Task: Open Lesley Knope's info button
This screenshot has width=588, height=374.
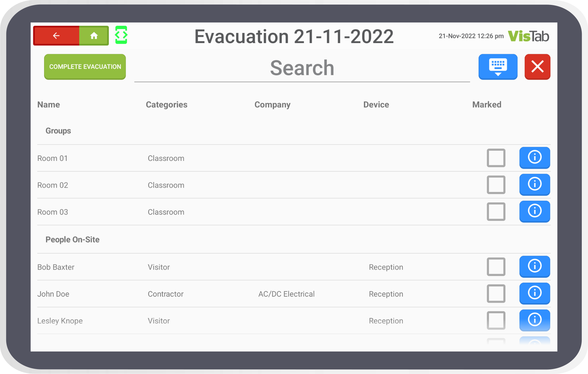Action: pos(534,320)
